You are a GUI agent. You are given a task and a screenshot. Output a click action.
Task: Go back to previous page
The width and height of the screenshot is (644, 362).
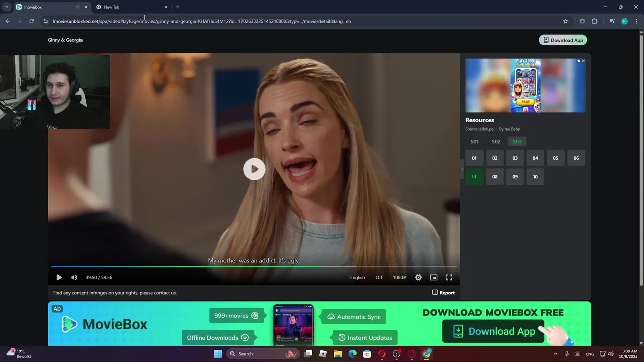pos(7,21)
